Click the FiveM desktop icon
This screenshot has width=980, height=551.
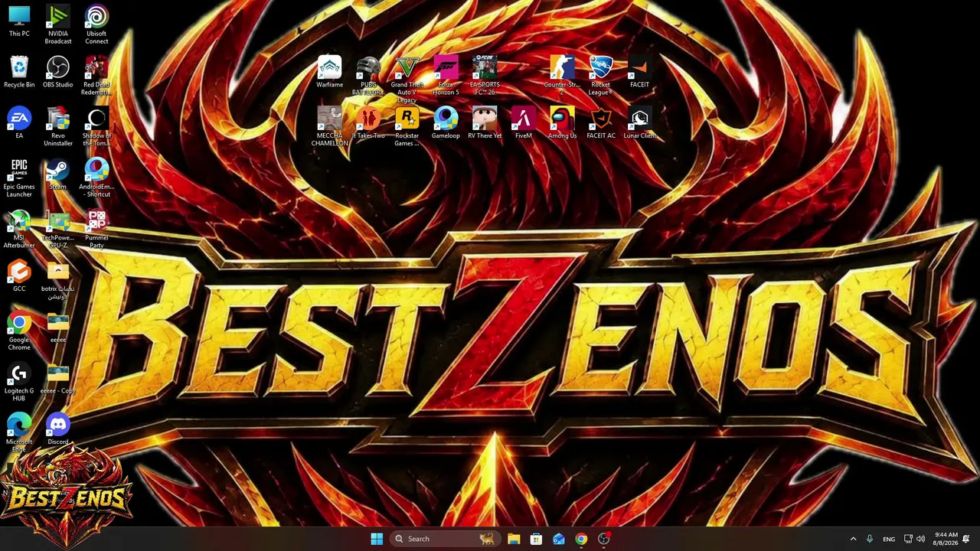click(x=524, y=124)
